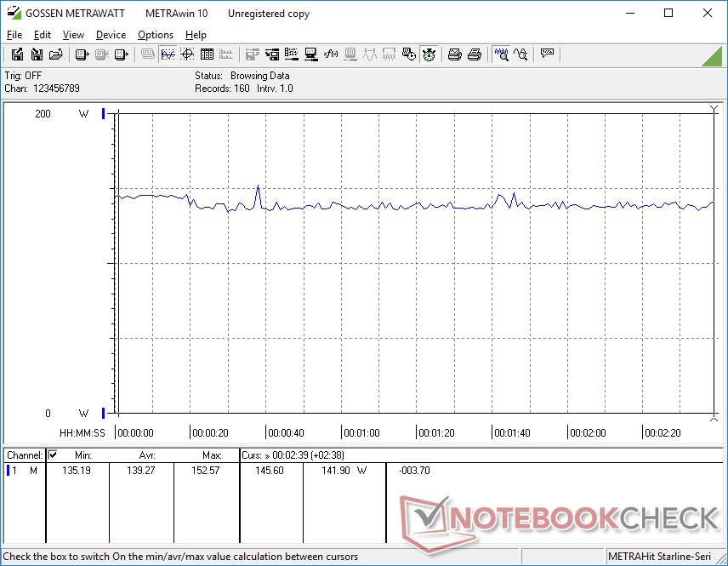
Task: Open the View menu
Action: click(x=73, y=35)
